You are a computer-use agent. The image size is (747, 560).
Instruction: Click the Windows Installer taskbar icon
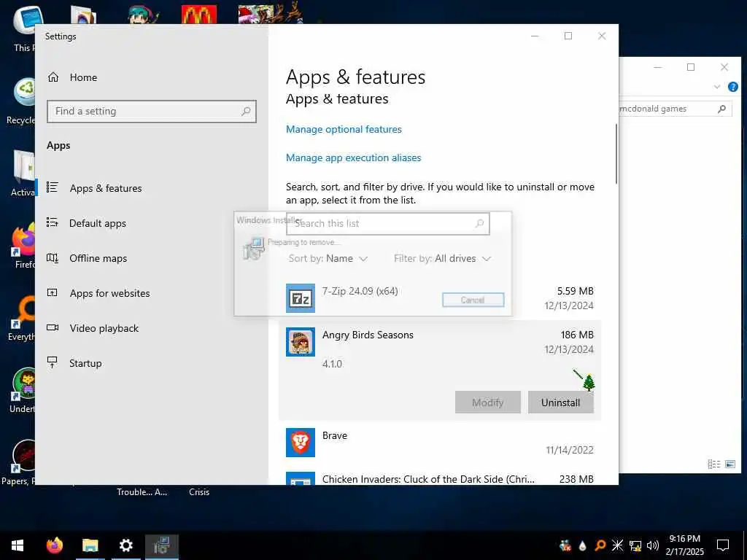[x=162, y=545]
